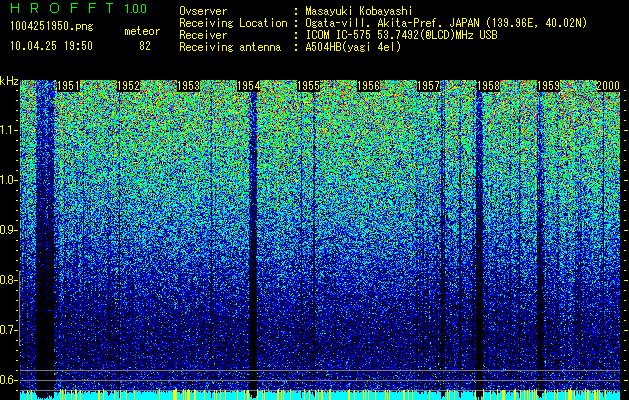
Task: Click the meteor count 82
Action: (x=145, y=46)
